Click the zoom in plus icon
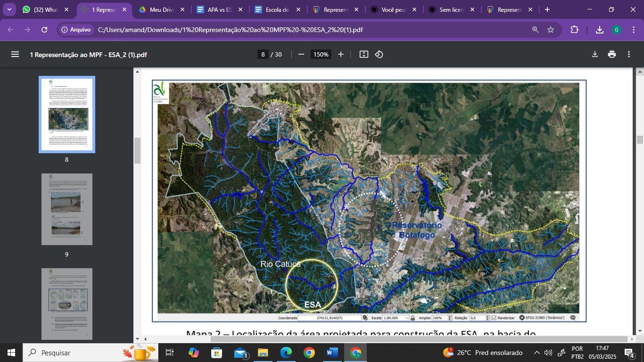The width and height of the screenshot is (644, 362). tap(341, 54)
